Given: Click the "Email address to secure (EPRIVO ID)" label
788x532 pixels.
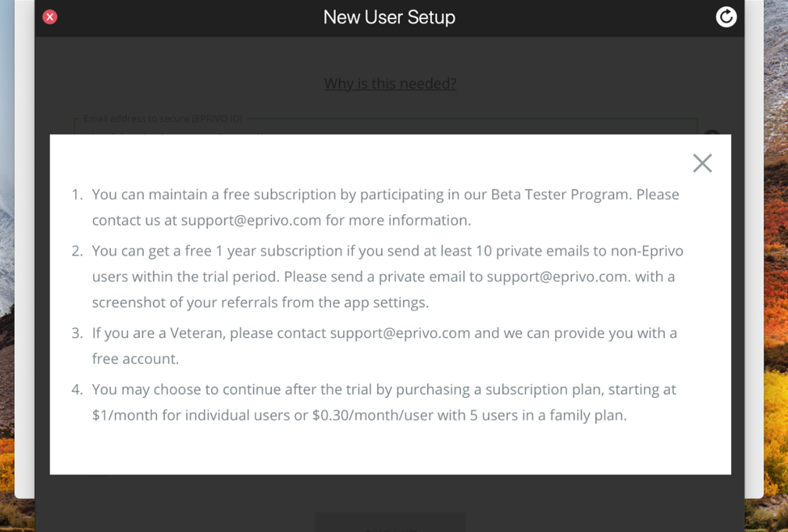Looking at the screenshot, I should point(163,119).
